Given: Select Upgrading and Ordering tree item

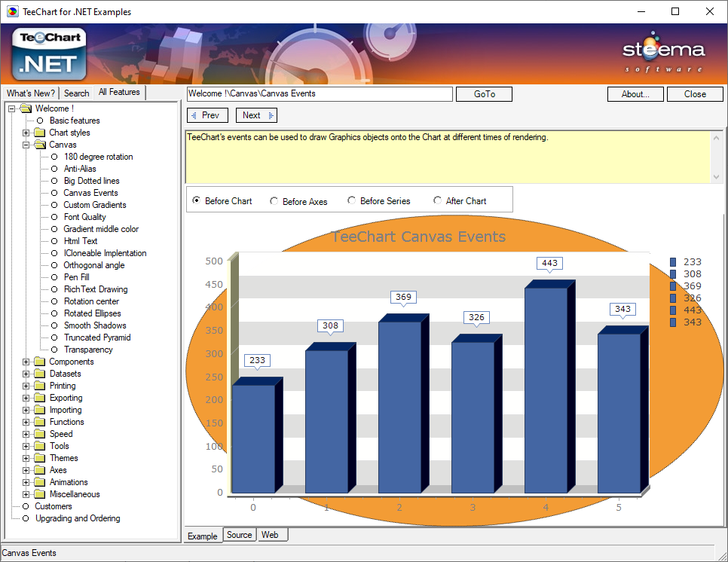Looking at the screenshot, I should [78, 519].
